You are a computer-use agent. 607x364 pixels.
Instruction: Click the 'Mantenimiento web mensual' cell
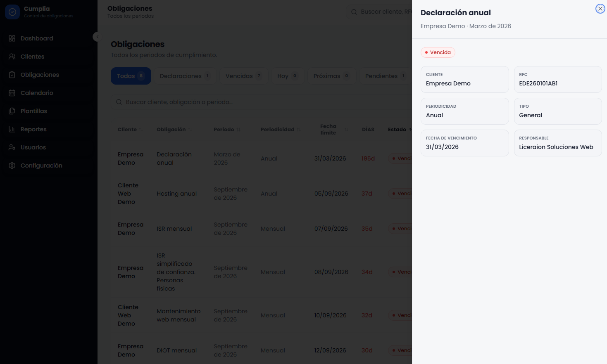click(179, 315)
